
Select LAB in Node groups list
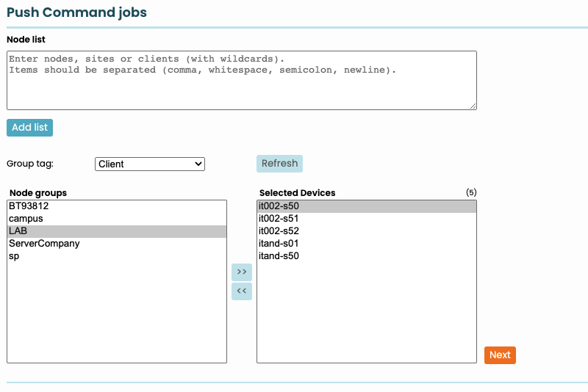(18, 231)
